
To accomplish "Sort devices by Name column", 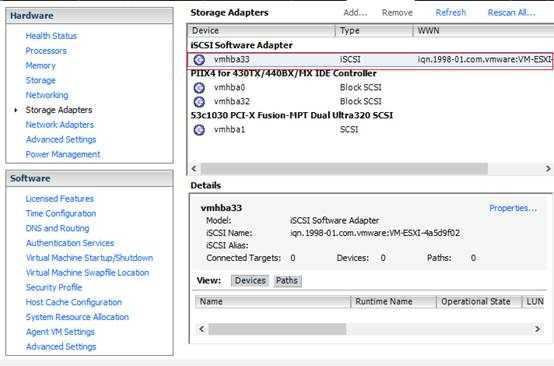I will (272, 302).
